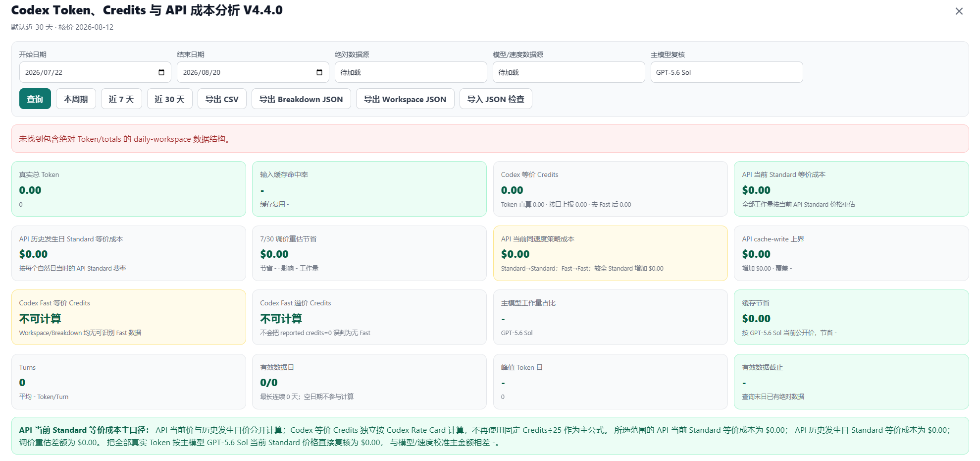Click $0.00 value in 缓存节省 card
The height and width of the screenshot is (461, 980).
coord(756,319)
